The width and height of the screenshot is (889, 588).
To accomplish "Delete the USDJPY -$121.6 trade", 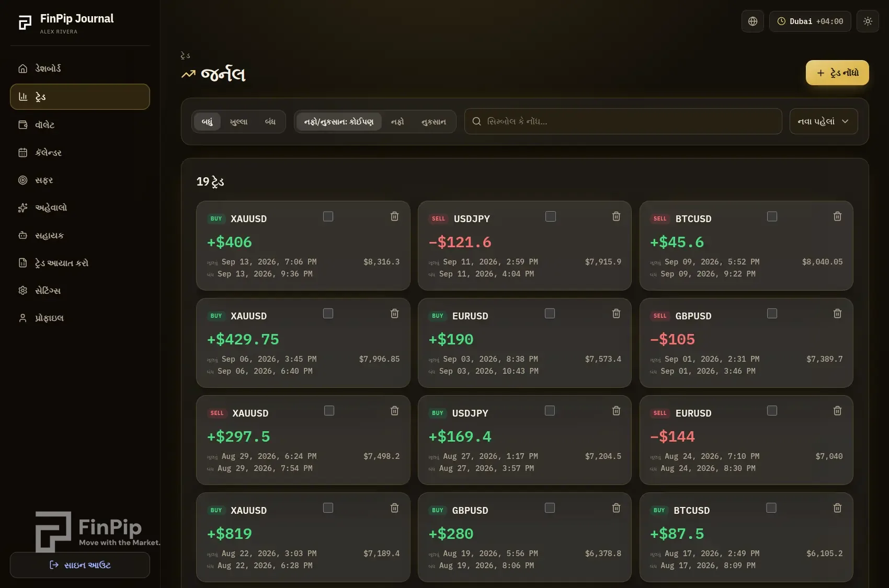I will [x=616, y=216].
